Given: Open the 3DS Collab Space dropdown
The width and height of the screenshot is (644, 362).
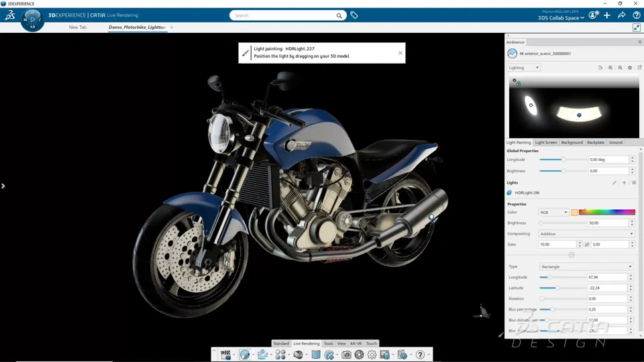Looking at the screenshot, I should (x=561, y=18).
